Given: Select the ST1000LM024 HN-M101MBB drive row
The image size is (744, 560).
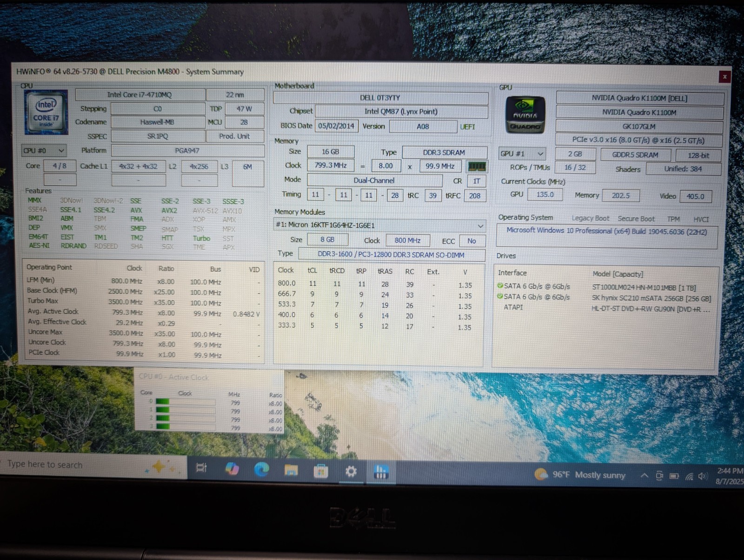Looking at the screenshot, I should tap(604, 287).
